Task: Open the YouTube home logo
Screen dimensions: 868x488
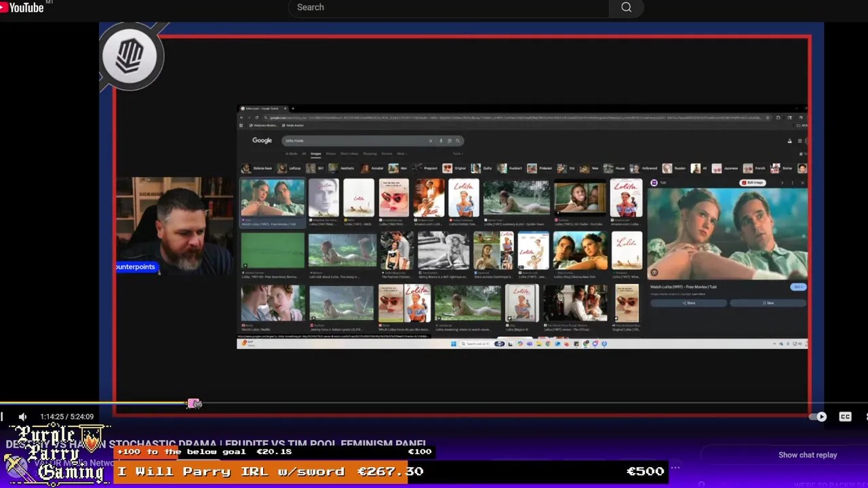Action: pyautogui.click(x=22, y=7)
